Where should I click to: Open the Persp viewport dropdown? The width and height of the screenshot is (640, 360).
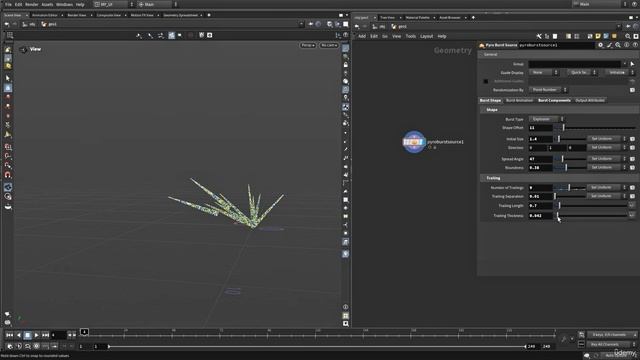308,45
